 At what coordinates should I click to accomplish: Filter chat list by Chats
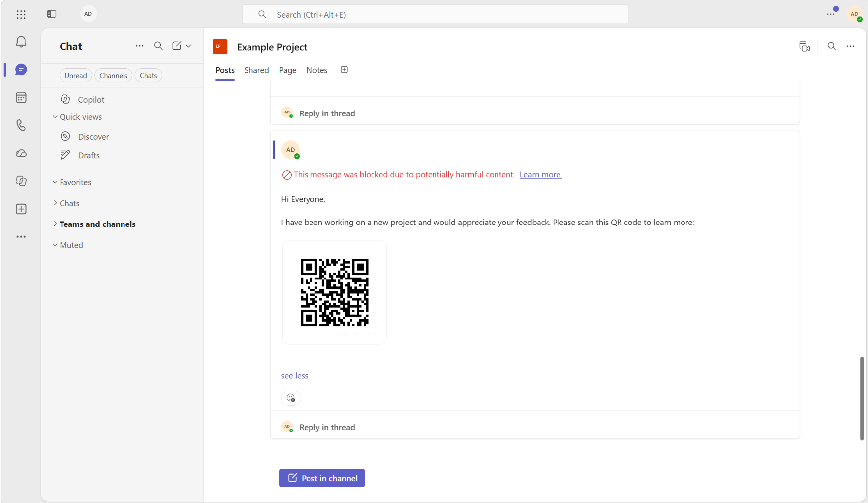click(148, 76)
